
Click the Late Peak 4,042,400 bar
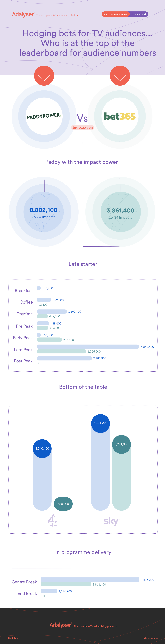[88, 347]
